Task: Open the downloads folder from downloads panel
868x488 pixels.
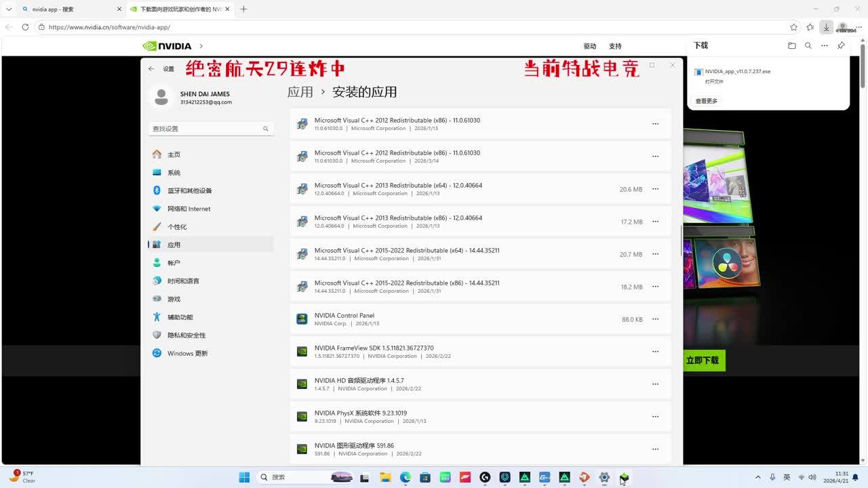Action: click(x=792, y=45)
